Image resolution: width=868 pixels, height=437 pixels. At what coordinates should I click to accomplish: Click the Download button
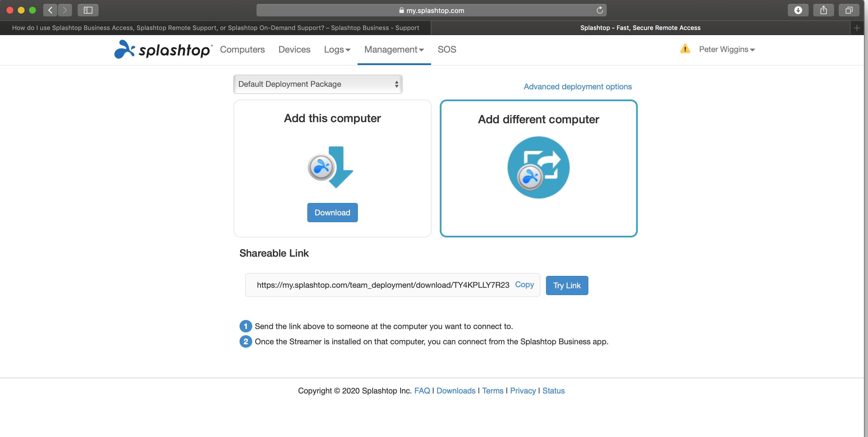tap(332, 213)
